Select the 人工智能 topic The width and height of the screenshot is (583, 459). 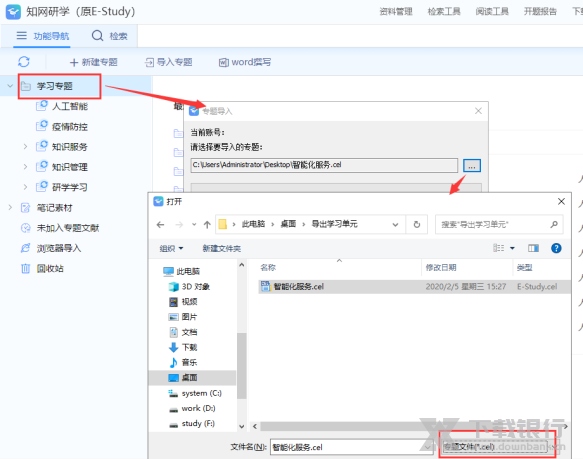(70, 106)
